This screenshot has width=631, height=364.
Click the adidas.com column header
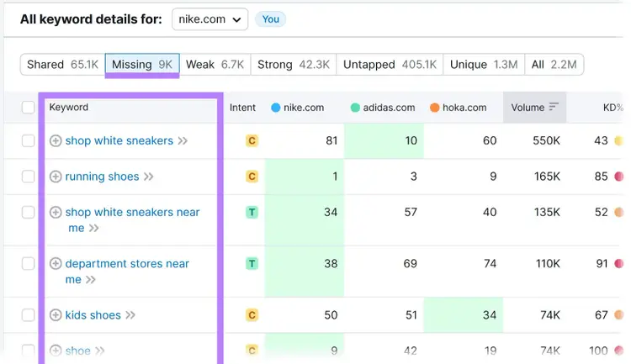click(x=389, y=108)
